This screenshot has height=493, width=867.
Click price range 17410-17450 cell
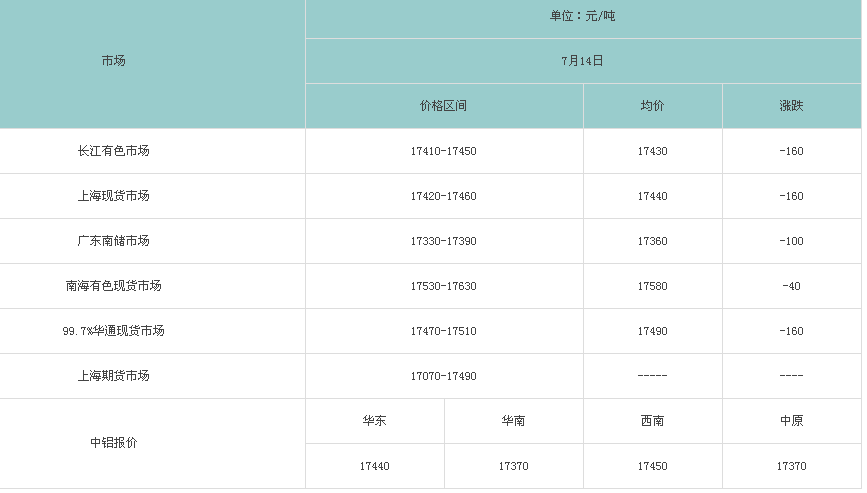point(443,152)
